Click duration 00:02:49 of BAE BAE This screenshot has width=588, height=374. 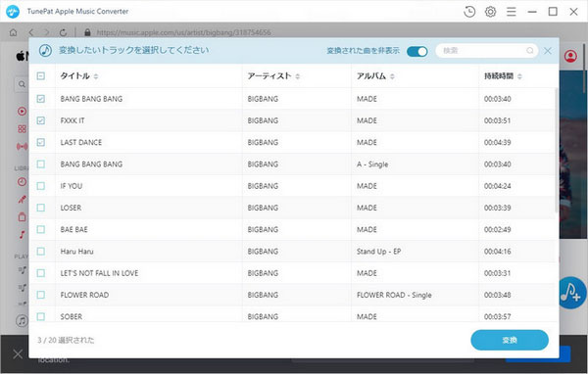[x=497, y=229]
